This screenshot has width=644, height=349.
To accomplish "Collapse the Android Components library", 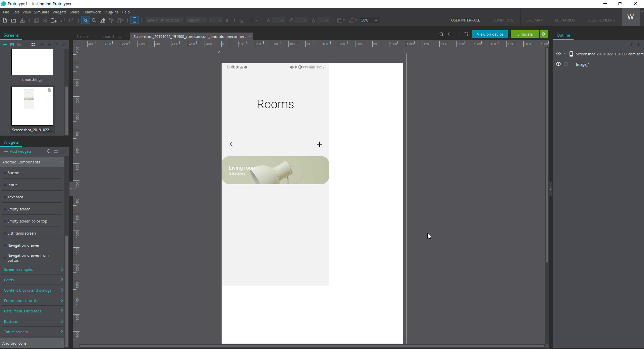I will [62, 162].
